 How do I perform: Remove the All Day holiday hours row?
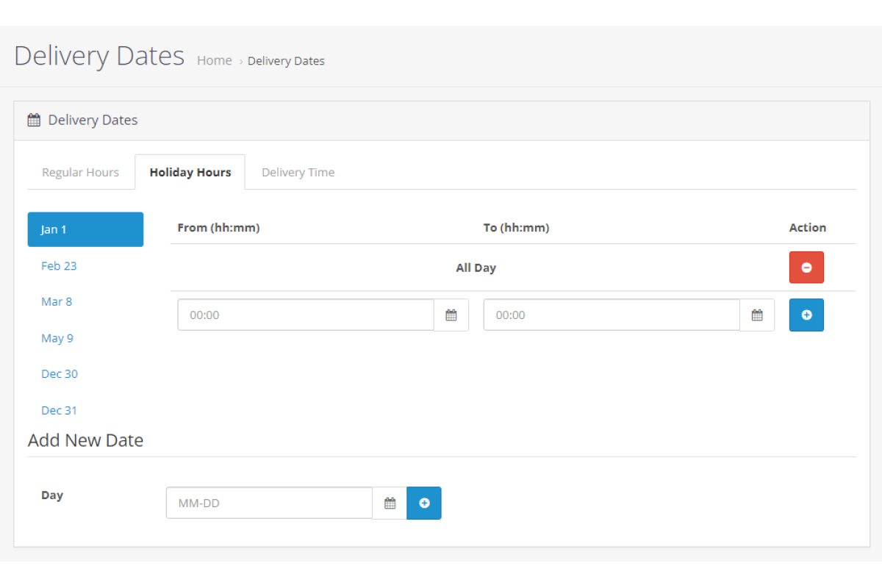pos(806,268)
